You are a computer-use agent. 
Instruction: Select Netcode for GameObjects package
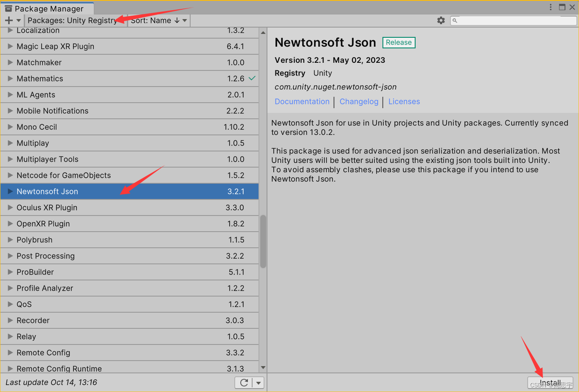pos(129,175)
